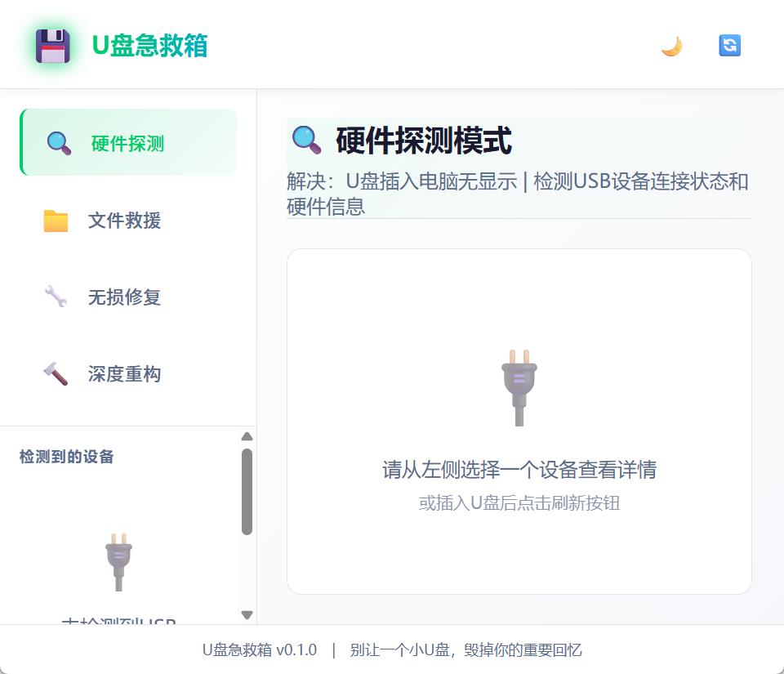Viewport: 784px width, 674px height.
Task: Click the v0.1.0 version text in footer
Action: (x=296, y=650)
